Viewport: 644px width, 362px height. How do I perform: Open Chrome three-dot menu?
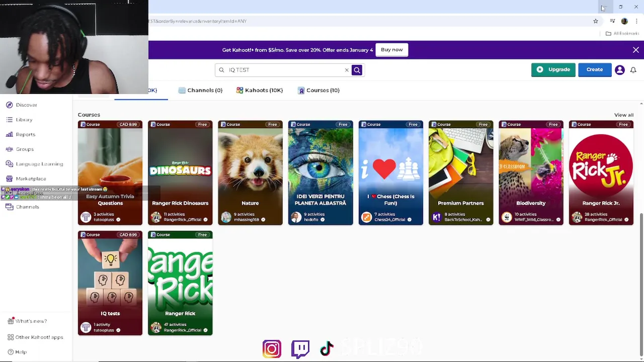(x=636, y=21)
